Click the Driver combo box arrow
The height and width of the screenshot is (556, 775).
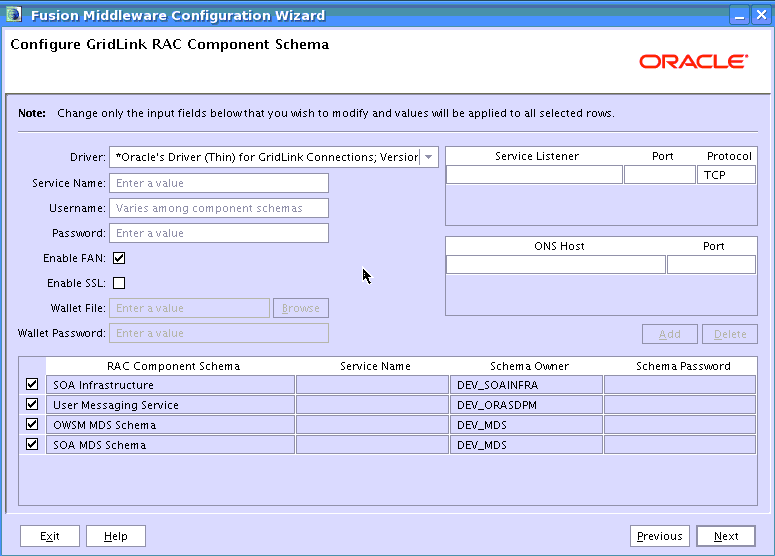pos(429,157)
